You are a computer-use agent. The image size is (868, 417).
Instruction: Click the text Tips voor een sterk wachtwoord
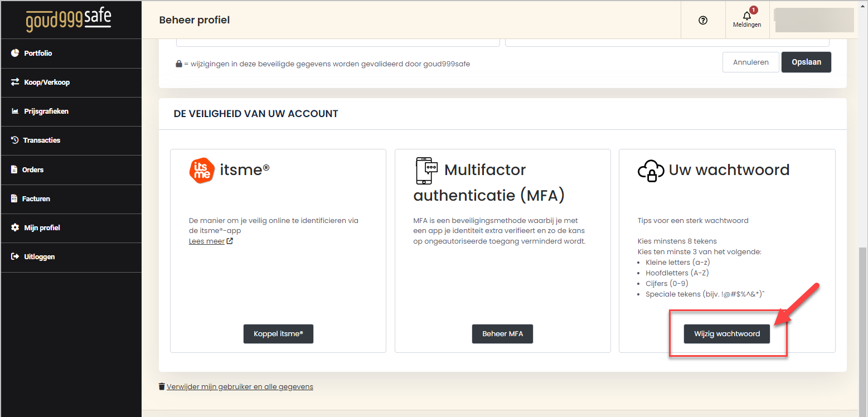tap(693, 221)
